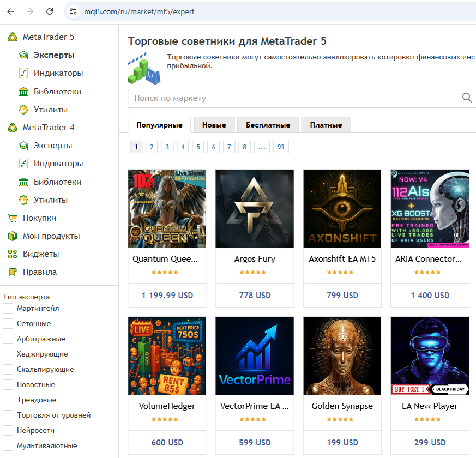Open Виджеты link in sidebar
Viewport: 476px width, 458px height.
41,254
